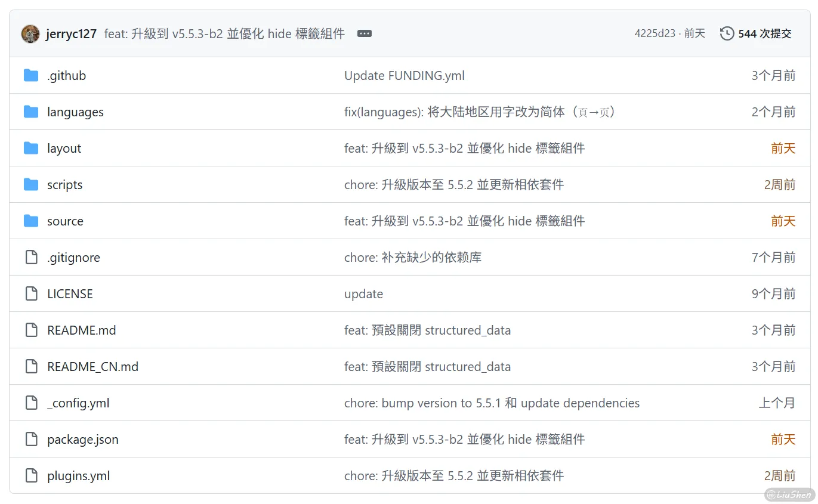Open the README.md file
Screen dimensions: 818x504
tap(81, 330)
